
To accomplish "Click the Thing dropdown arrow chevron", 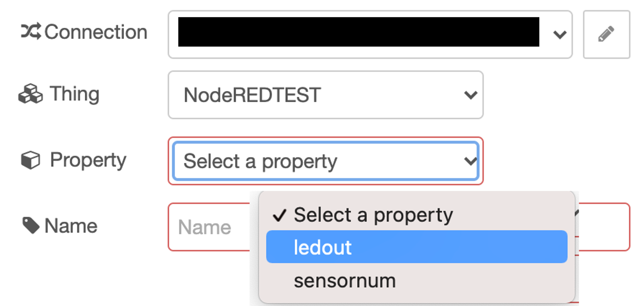I will 471,95.
